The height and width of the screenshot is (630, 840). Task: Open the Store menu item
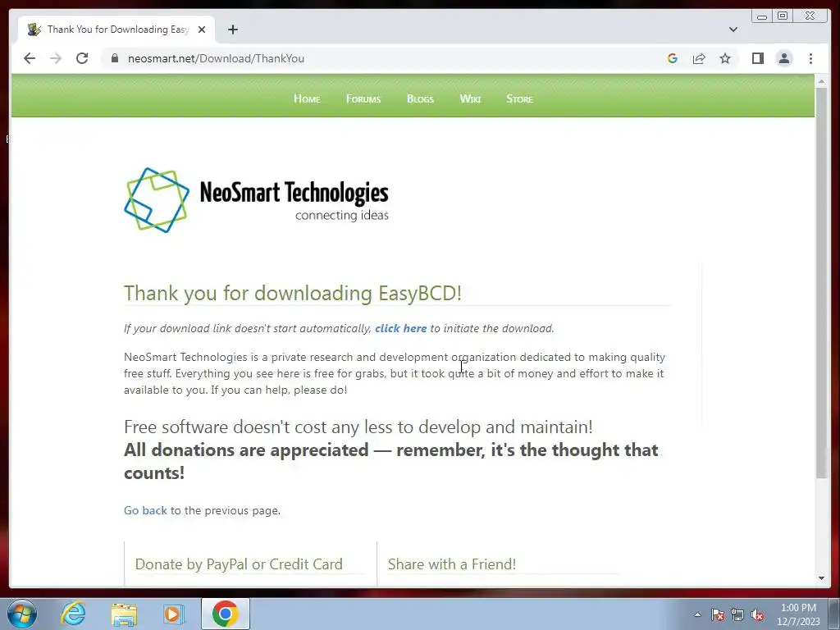519,98
